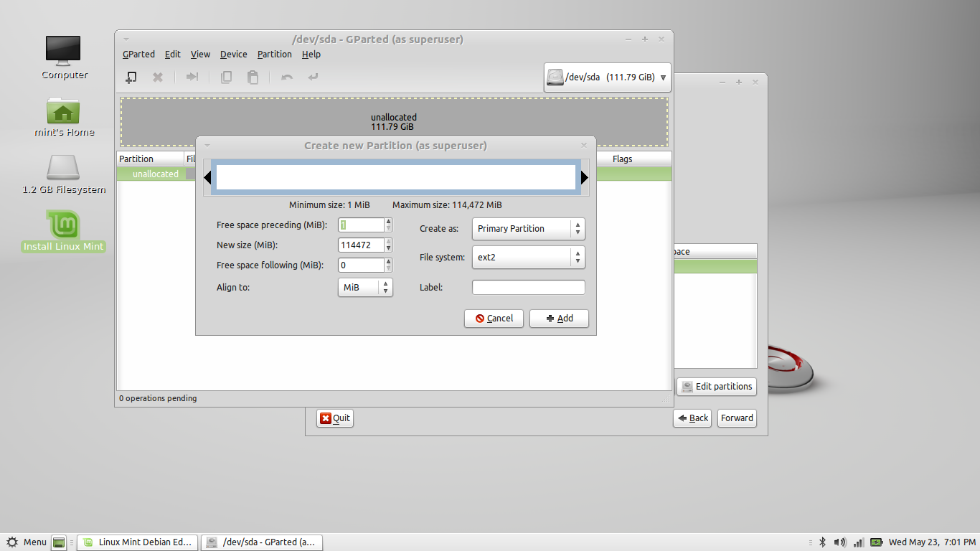
Task: Click Back in the installer window
Action: (692, 418)
